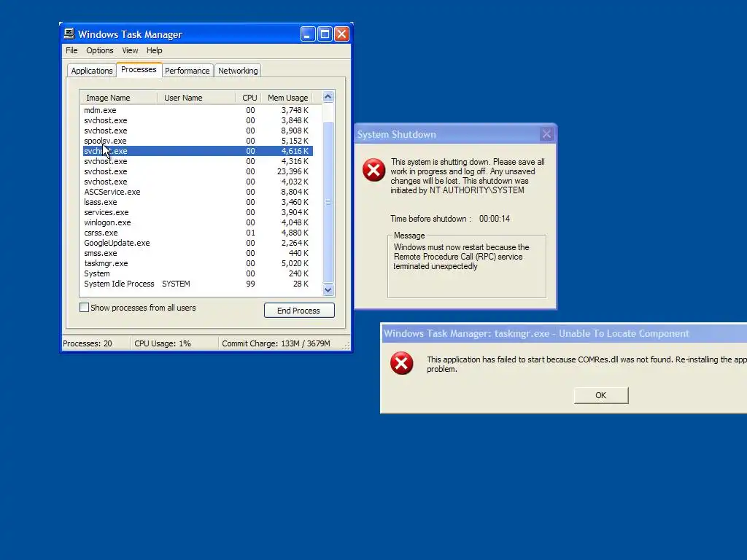This screenshot has height=560, width=747.
Task: Select the mdm.exe process row
Action: point(198,110)
